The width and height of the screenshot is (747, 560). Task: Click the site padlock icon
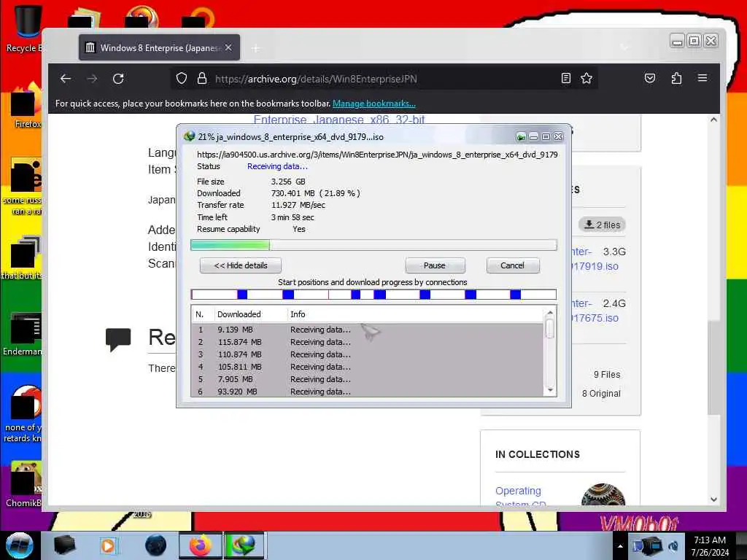(202, 79)
